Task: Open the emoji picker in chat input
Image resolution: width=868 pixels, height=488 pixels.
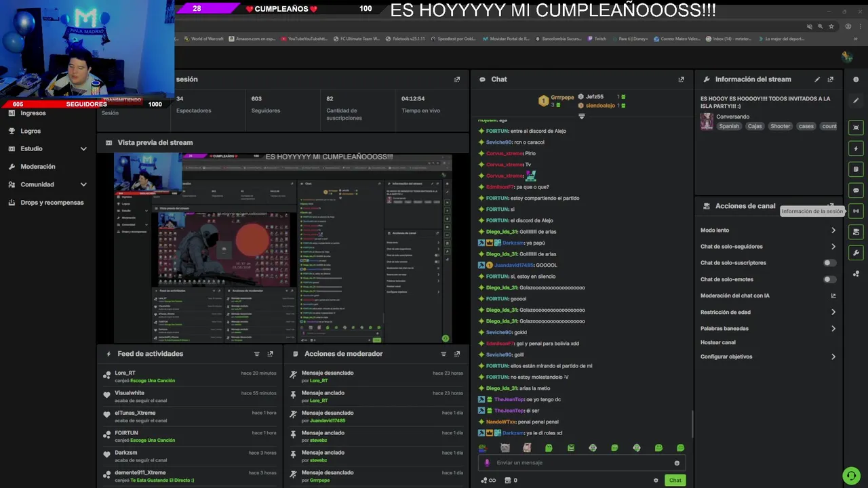Action: coord(677,463)
